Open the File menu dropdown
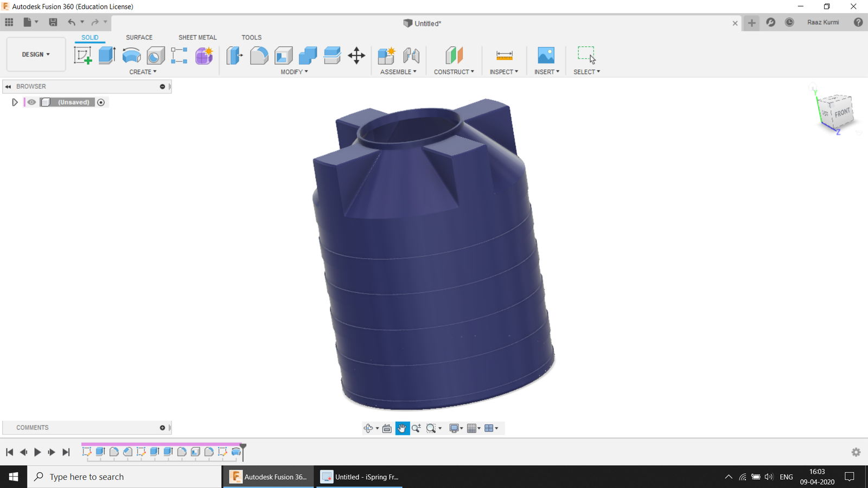The width and height of the screenshot is (868, 488). click(x=30, y=22)
